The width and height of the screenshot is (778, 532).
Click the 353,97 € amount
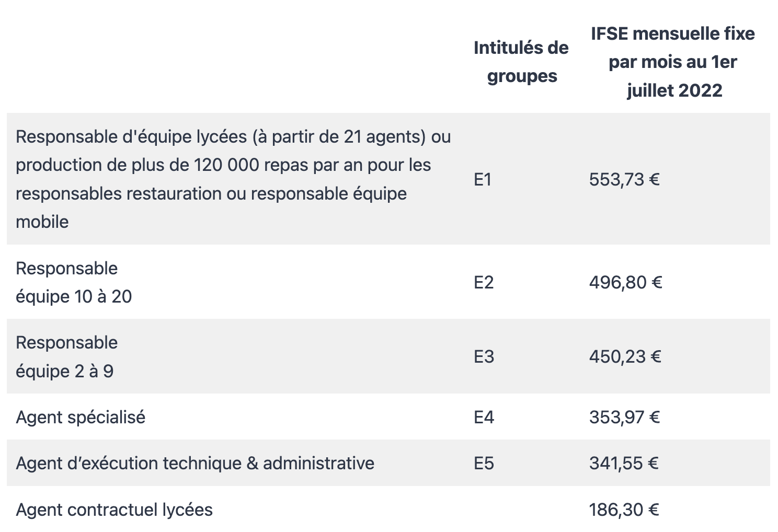click(x=624, y=418)
